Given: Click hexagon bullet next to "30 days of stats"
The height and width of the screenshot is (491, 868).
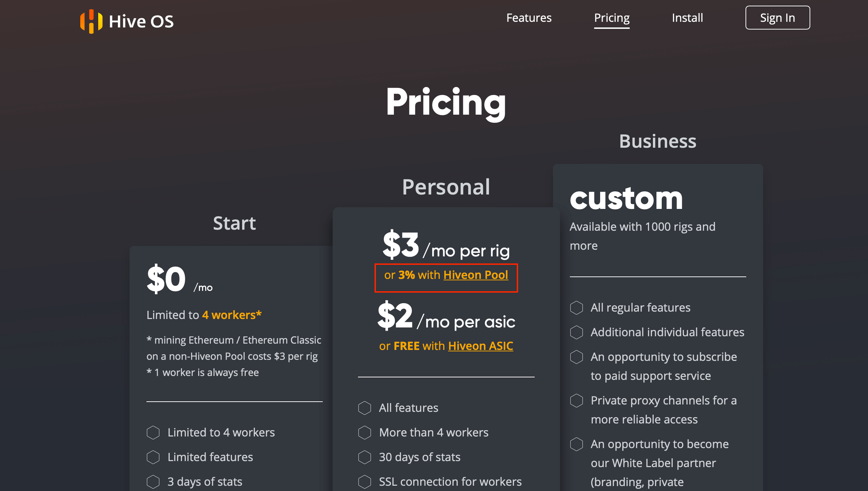Looking at the screenshot, I should 365,457.
